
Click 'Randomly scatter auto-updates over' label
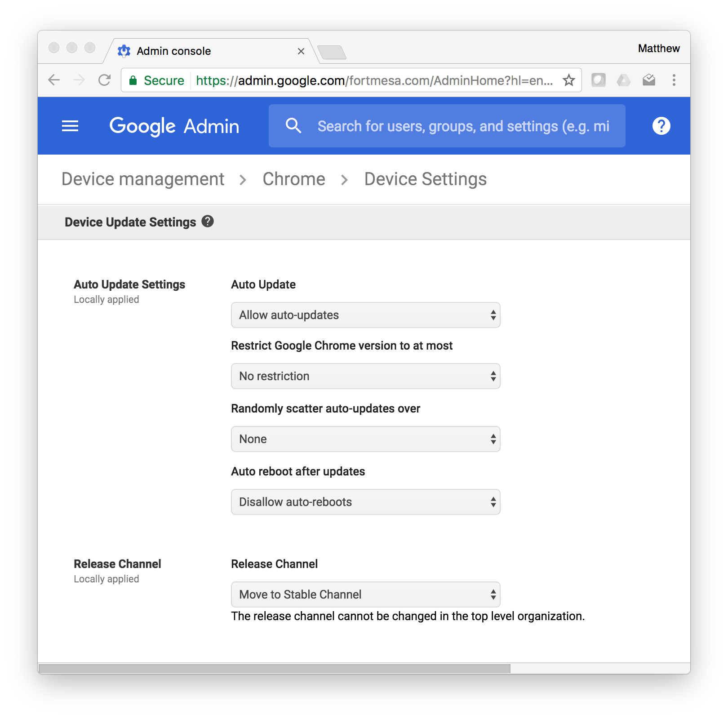(325, 408)
